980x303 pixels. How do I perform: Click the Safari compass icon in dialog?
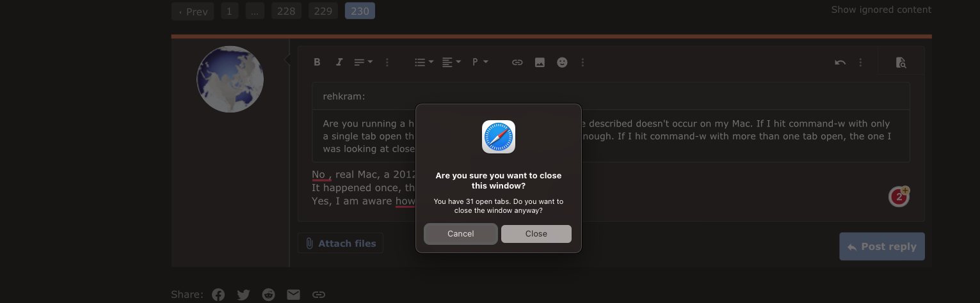point(499,137)
